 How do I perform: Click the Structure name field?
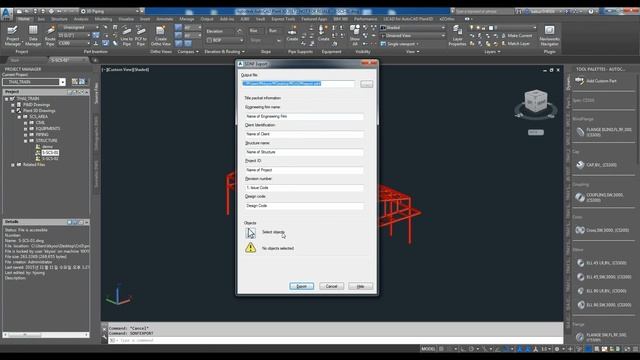[304, 152]
